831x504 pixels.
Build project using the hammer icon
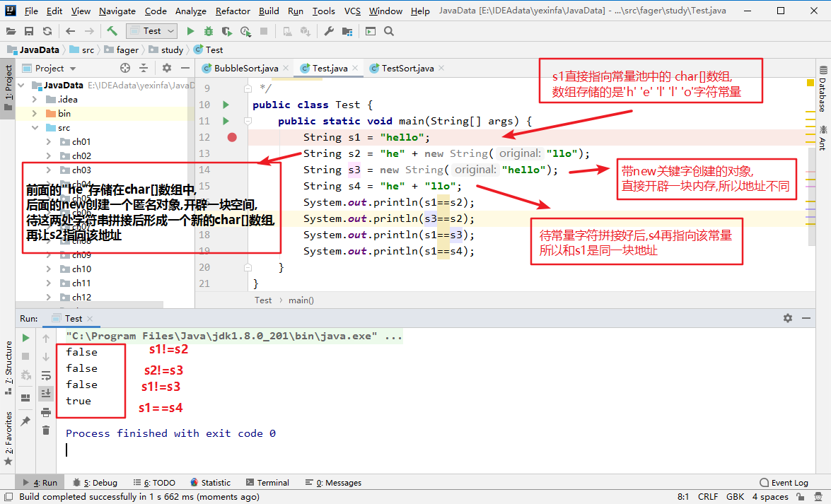pos(112,31)
